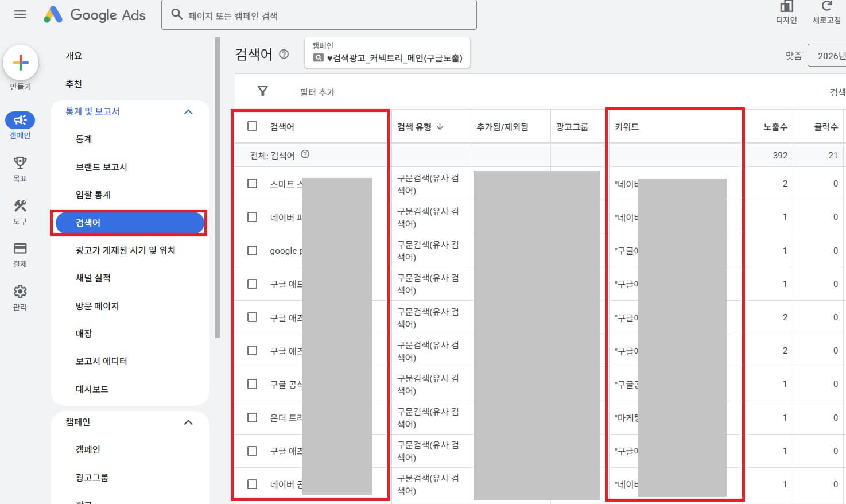Open 광고그룹 in the sidebar

point(92,478)
